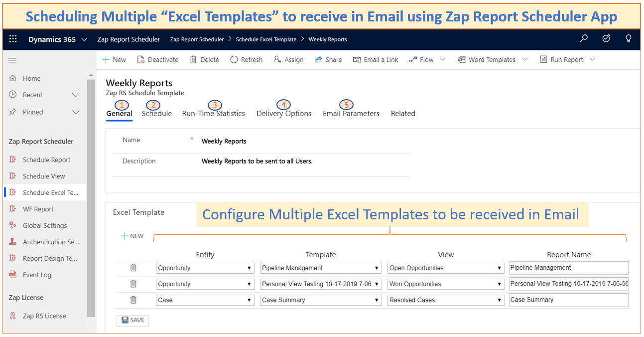644x337 pixels.
Task: Click Zap Report Scheduler app name
Action: pos(129,39)
